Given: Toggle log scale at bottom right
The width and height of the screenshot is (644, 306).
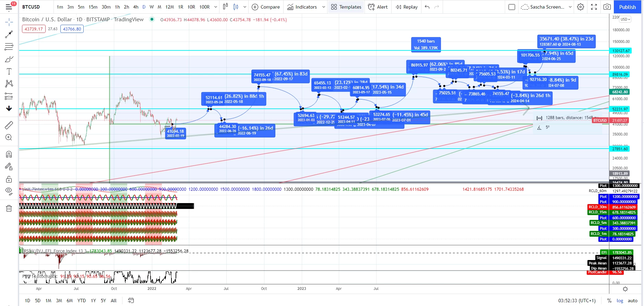Looking at the screenshot, I should point(620,301).
